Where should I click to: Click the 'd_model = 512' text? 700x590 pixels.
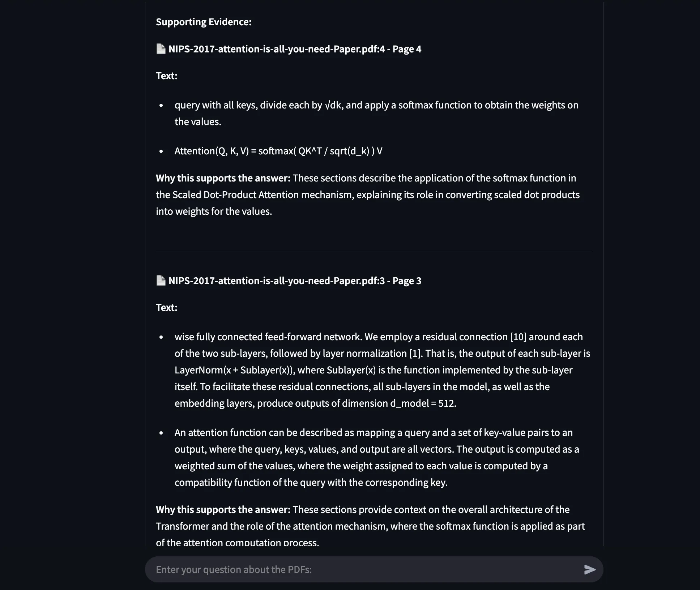[x=423, y=403]
